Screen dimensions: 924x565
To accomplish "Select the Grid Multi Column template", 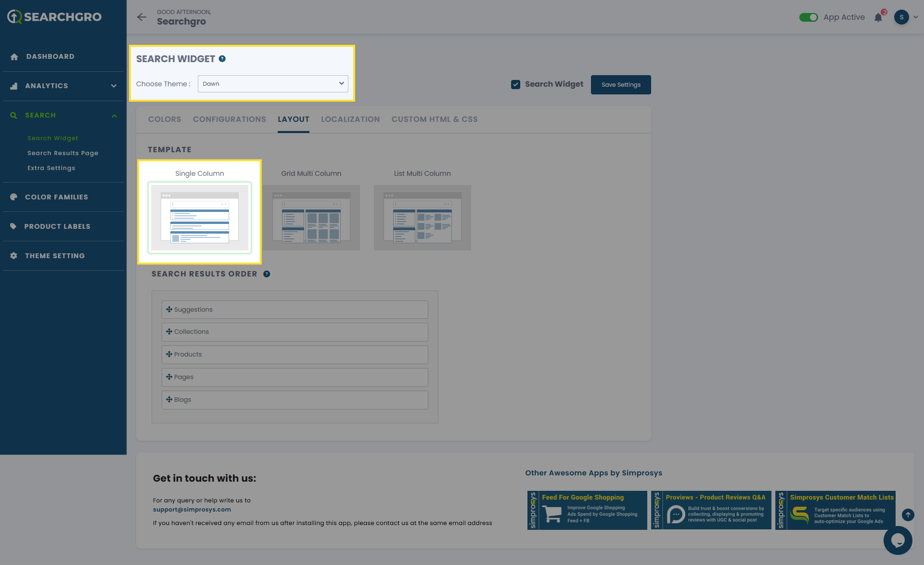I will click(311, 217).
